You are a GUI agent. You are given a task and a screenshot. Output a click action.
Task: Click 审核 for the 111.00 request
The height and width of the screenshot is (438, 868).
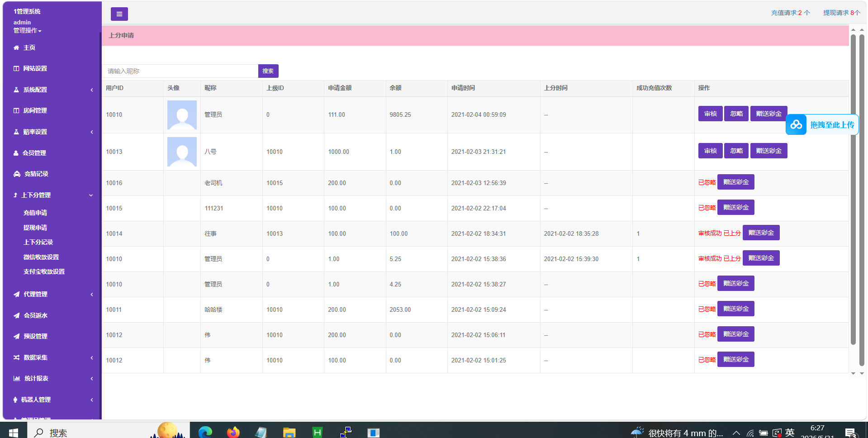point(710,114)
